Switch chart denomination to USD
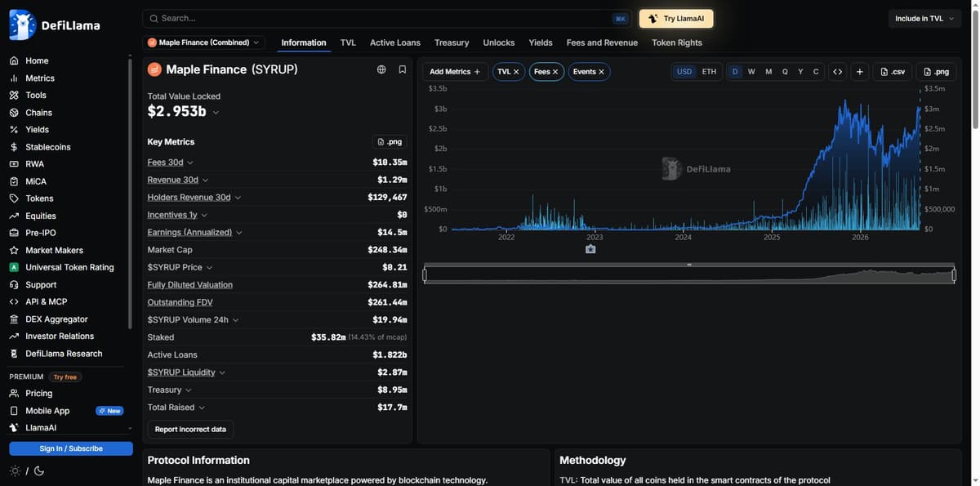The width and height of the screenshot is (980, 486). (x=684, y=72)
